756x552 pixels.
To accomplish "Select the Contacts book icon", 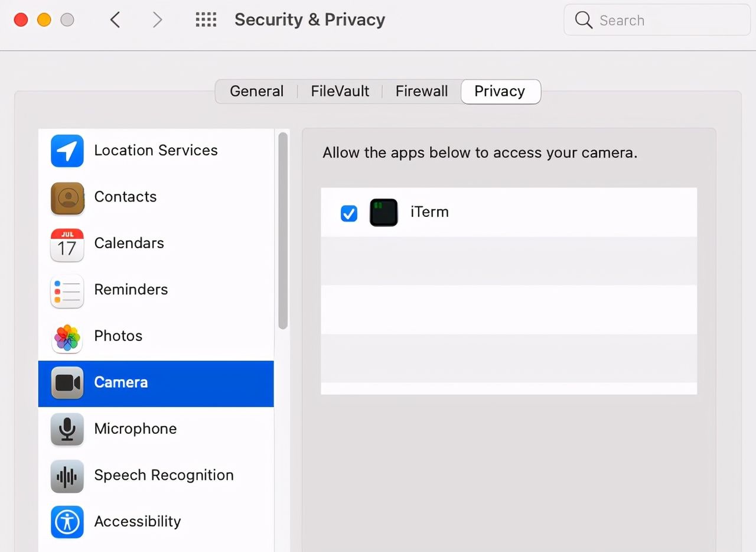I will (67, 197).
